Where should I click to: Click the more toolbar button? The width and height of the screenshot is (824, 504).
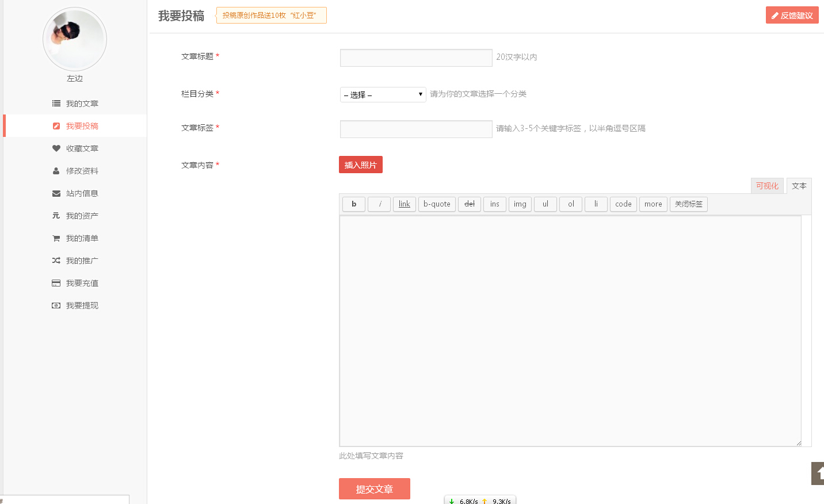(653, 204)
